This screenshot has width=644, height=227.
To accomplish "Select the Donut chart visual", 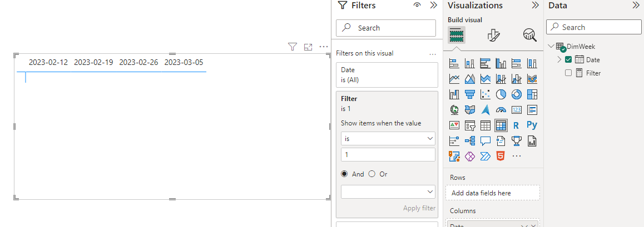I will pos(516,94).
